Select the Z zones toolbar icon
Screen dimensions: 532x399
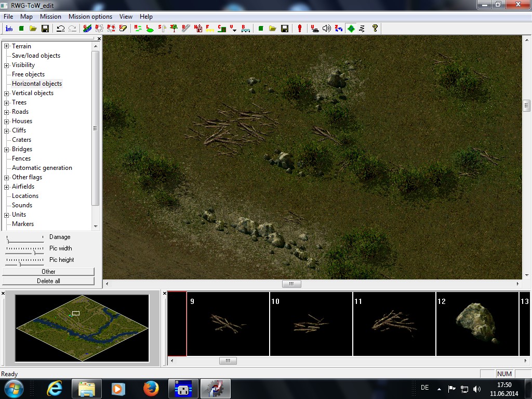[x=338, y=29]
